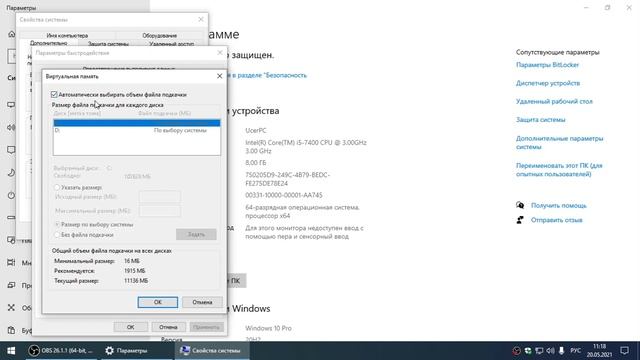Open the taskbar clock and date
640x360 pixels.
[600, 351]
